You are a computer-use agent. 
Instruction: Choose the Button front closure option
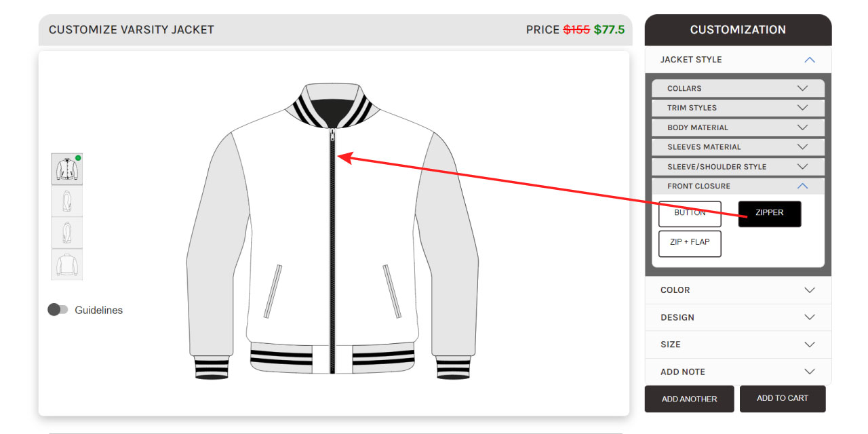pos(690,214)
